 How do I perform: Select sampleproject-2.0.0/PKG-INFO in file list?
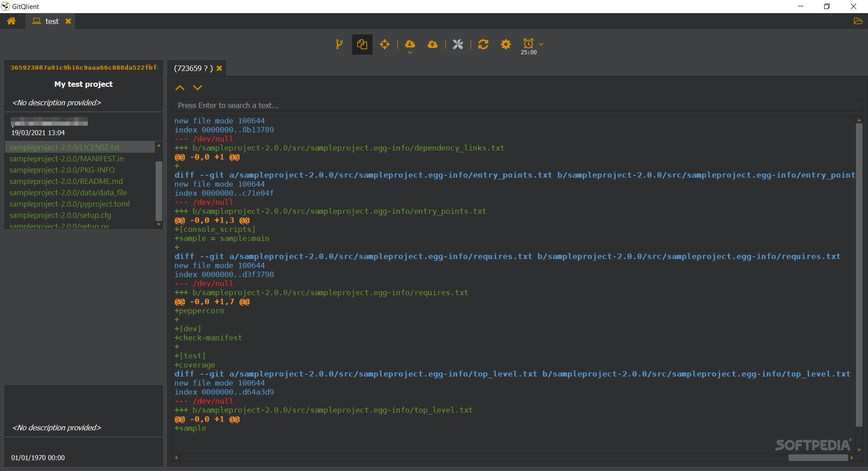tap(80, 170)
